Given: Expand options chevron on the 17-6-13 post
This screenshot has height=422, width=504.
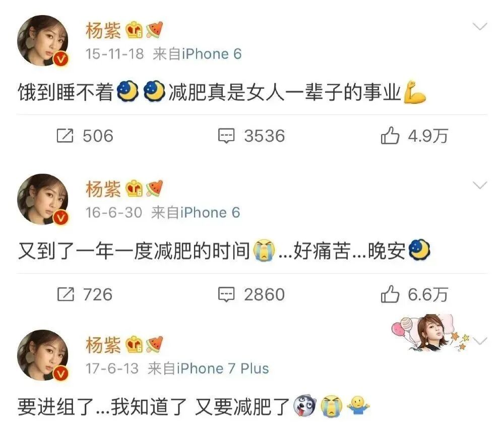Looking at the screenshot, I should [480, 341].
